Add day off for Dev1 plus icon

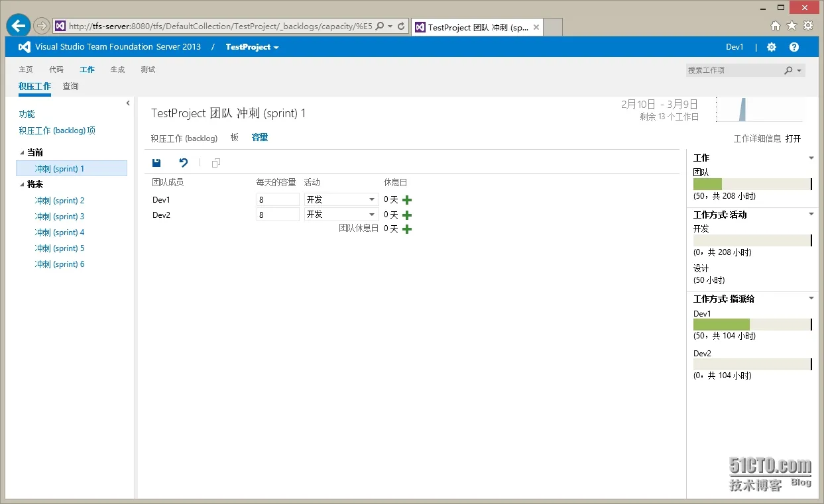[x=407, y=199]
